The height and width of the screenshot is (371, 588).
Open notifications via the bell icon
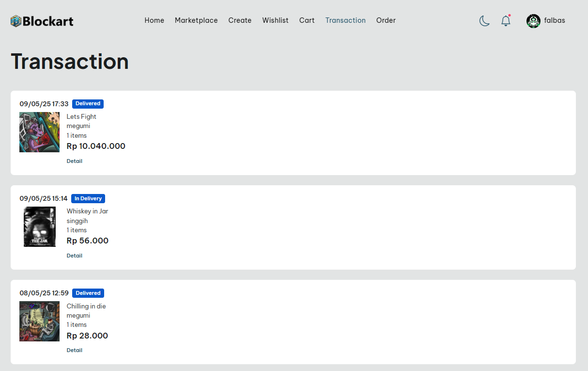(x=506, y=21)
